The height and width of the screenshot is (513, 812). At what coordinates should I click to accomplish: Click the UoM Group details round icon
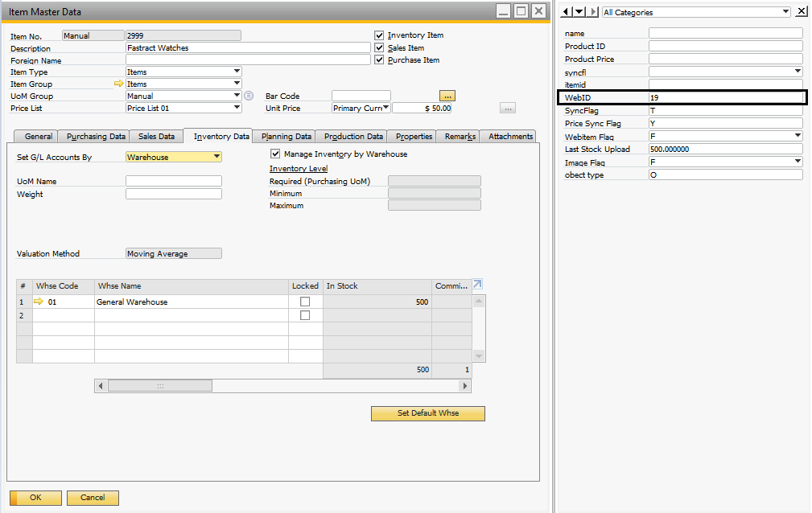[249, 96]
